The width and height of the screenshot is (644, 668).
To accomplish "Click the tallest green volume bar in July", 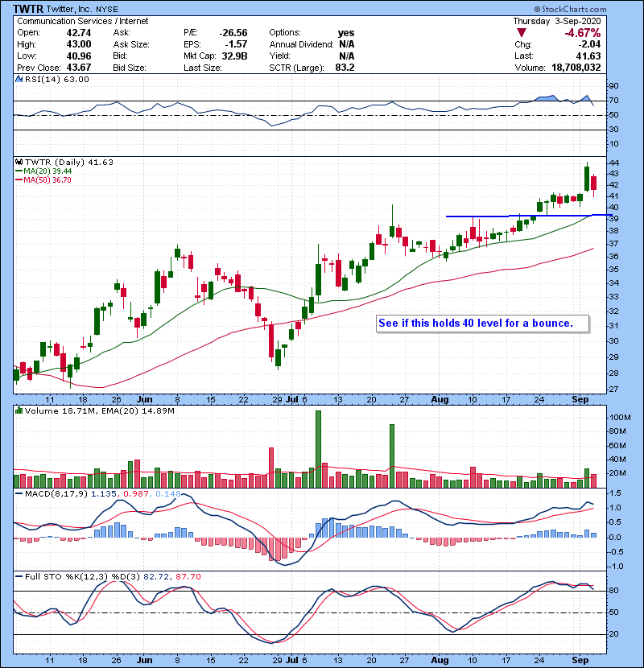I will click(318, 449).
